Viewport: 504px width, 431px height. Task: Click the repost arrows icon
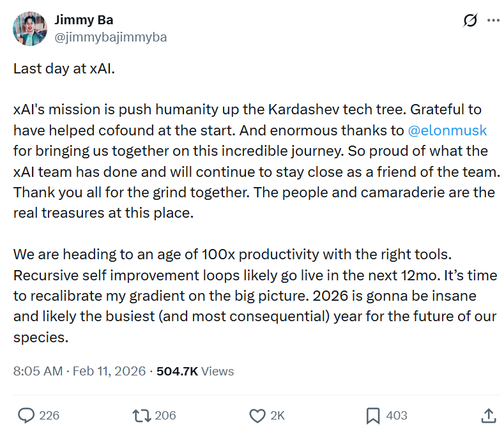coord(141,416)
